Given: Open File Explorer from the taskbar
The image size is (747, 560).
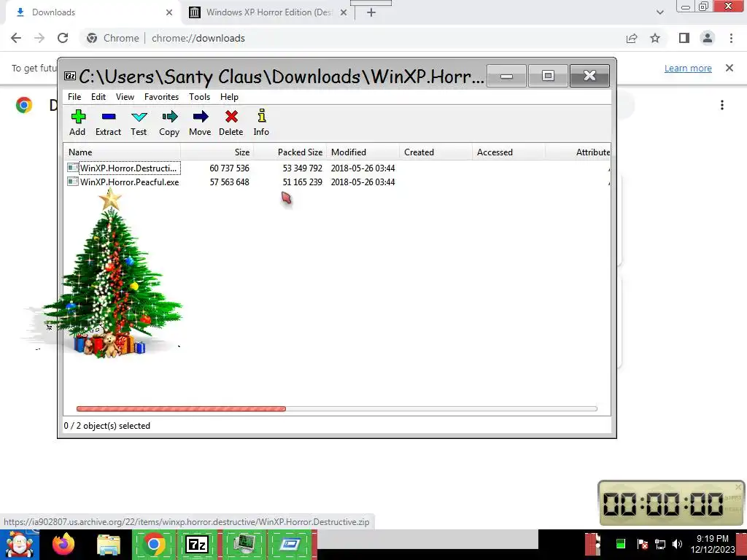Looking at the screenshot, I should pos(109,545).
